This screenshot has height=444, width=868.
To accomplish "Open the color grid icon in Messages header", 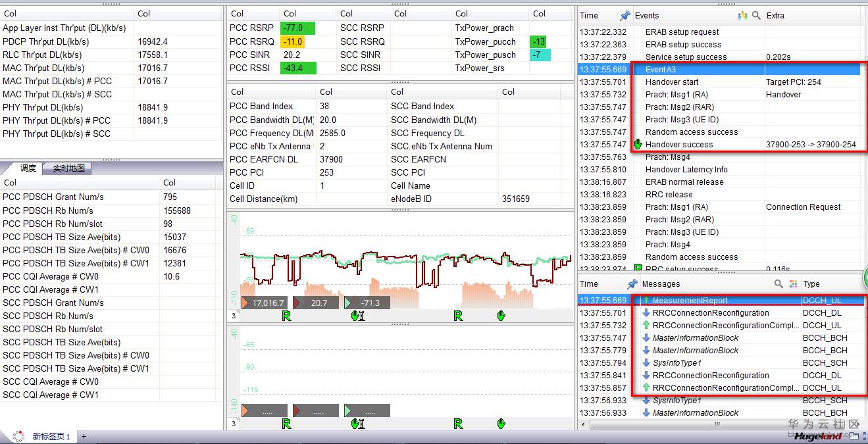I will point(793,284).
